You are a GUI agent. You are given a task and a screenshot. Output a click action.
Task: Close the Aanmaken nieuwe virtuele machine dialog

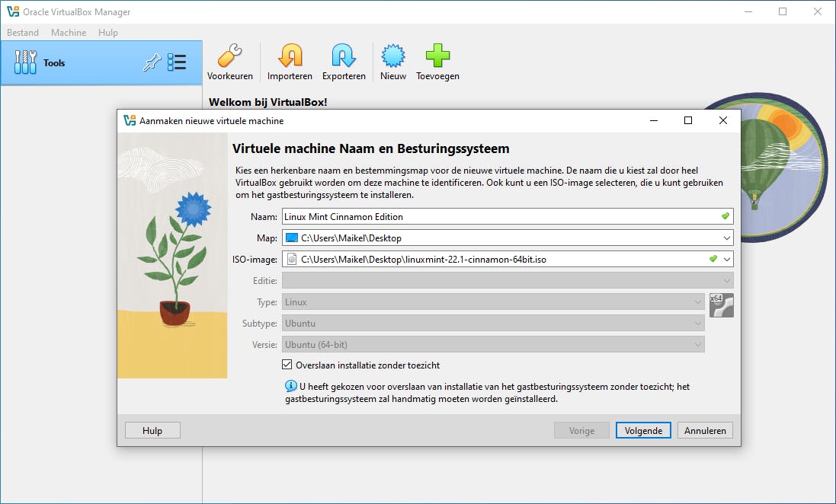pos(723,120)
